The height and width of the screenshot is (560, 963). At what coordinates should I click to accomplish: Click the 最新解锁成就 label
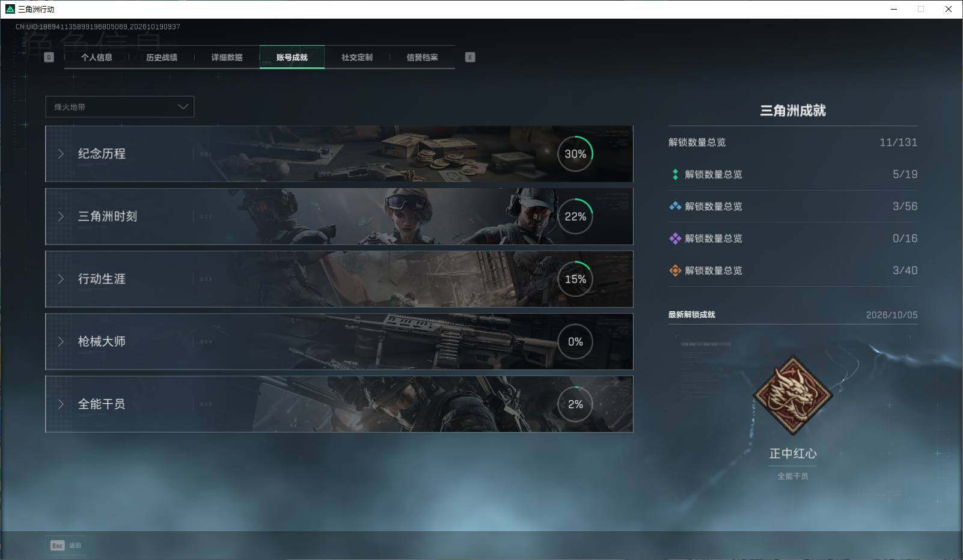click(x=692, y=315)
